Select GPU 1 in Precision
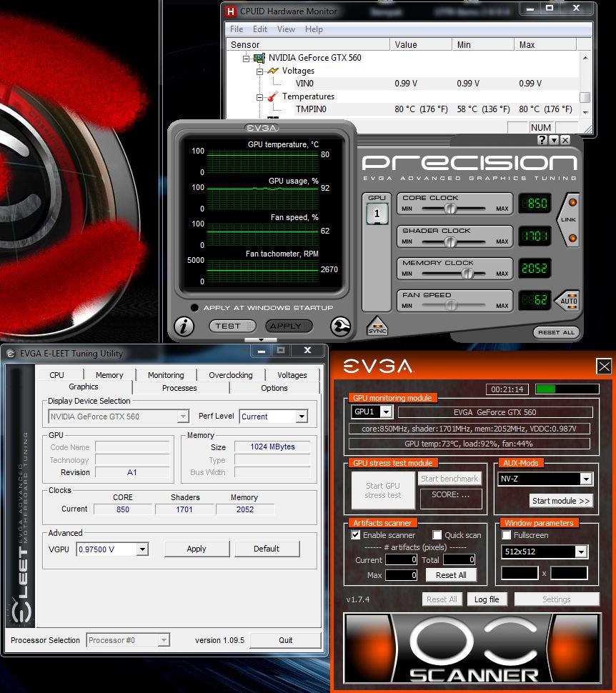The width and height of the screenshot is (616, 693). click(x=377, y=214)
